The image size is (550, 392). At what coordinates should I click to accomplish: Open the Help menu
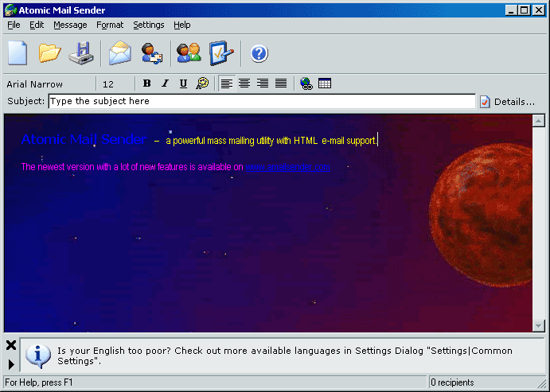click(182, 25)
